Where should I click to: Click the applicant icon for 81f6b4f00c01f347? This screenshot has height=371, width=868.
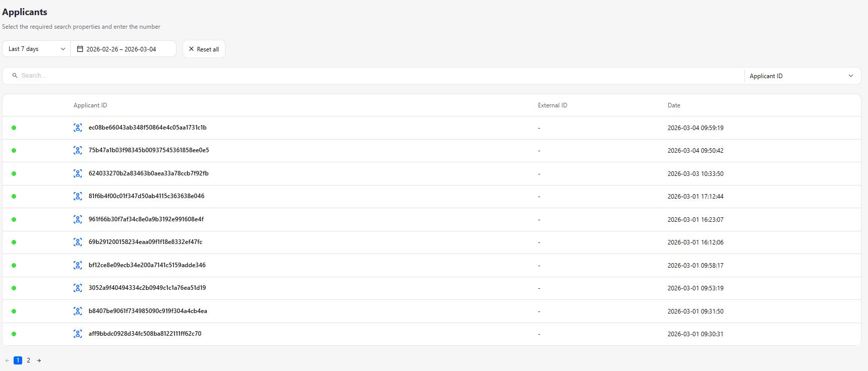pos(78,196)
